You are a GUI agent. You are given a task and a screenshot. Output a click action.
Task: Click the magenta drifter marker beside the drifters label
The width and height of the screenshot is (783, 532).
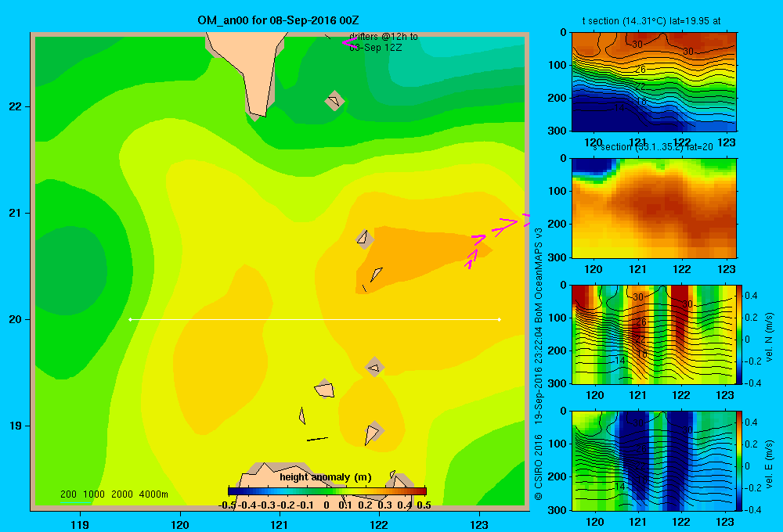pyautogui.click(x=348, y=43)
